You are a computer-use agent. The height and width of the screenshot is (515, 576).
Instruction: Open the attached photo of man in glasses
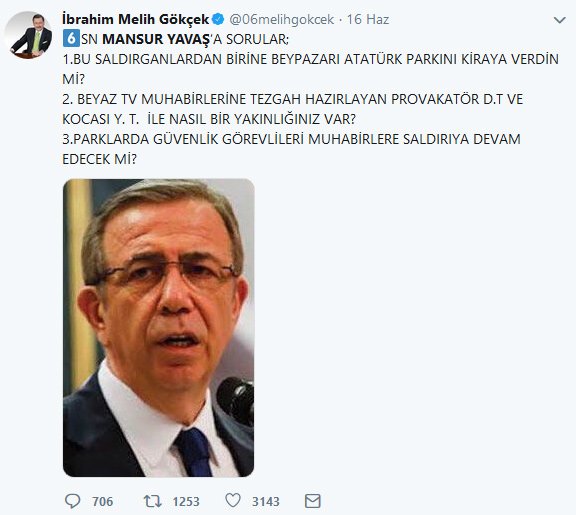(158, 328)
